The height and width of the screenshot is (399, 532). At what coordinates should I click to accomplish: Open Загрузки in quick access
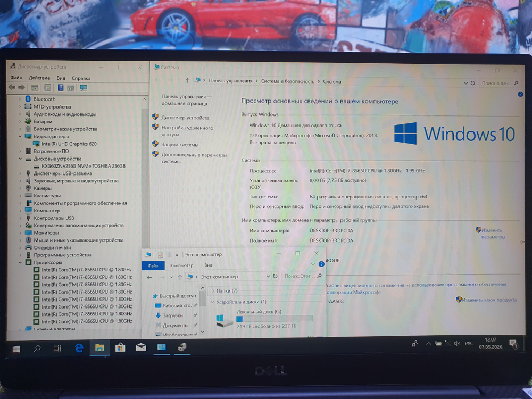[x=173, y=315]
